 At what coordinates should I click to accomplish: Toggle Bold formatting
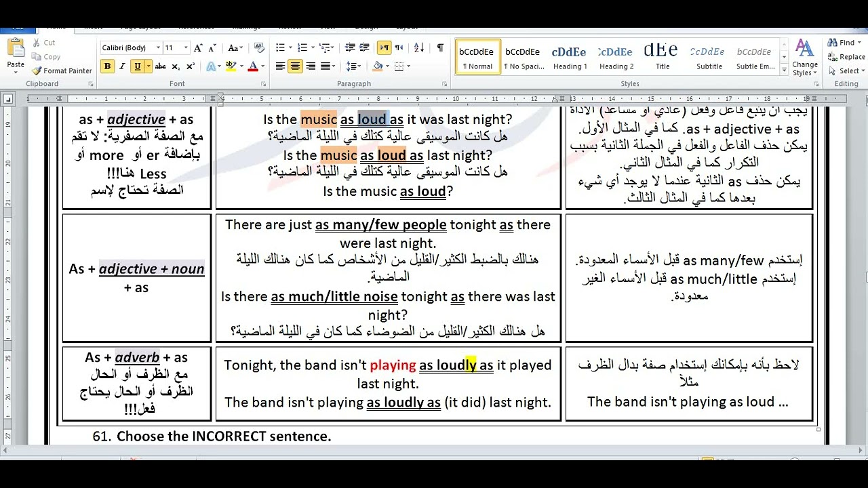pyautogui.click(x=107, y=66)
